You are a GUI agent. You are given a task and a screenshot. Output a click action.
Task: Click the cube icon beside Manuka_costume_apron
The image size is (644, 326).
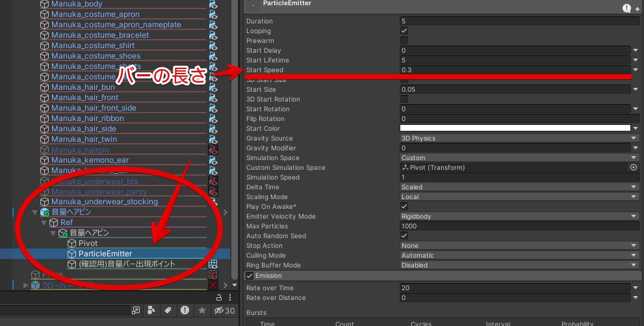[x=44, y=14]
